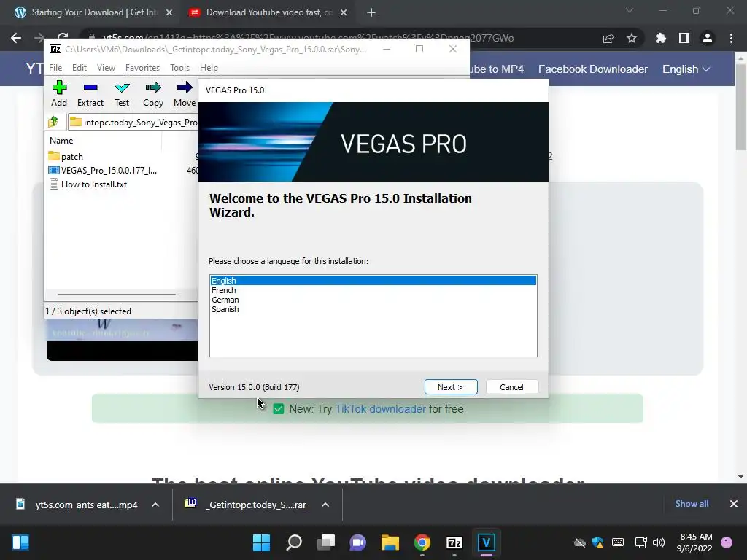Click the TikTok downloader link
Screen dimensions: 747x560
380,409
